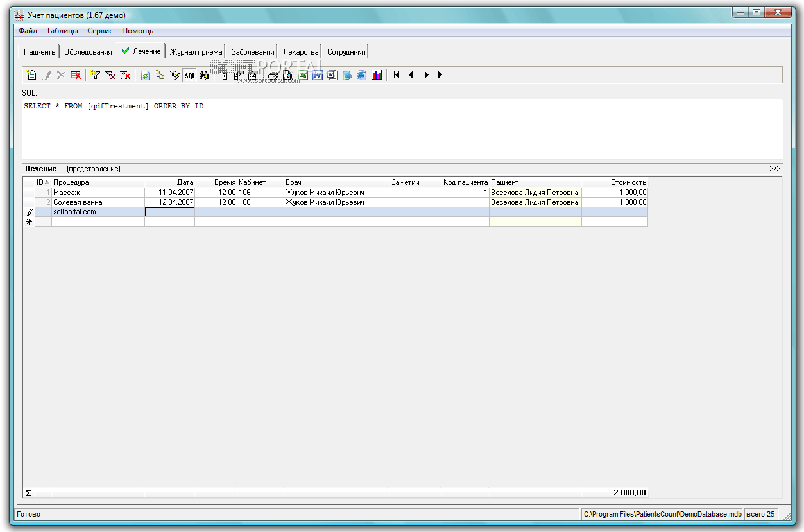804x532 pixels.
Task: Open the Помощь menu
Action: 137,31
